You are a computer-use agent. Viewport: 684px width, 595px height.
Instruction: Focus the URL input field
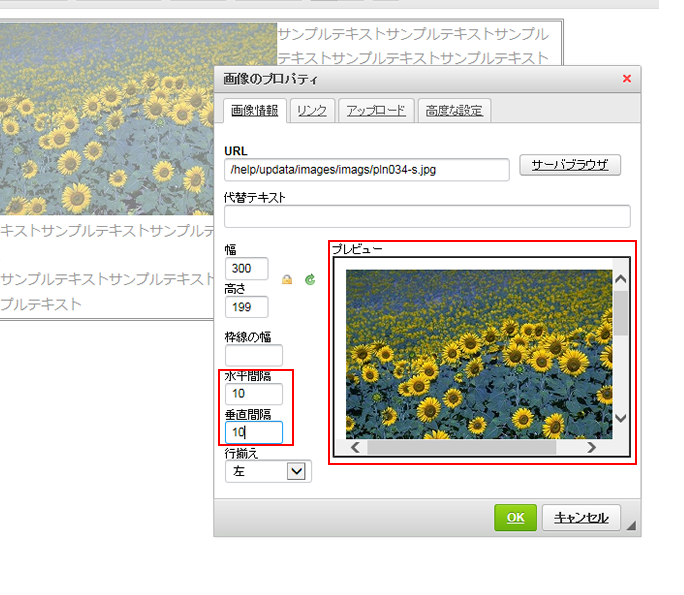(x=366, y=170)
